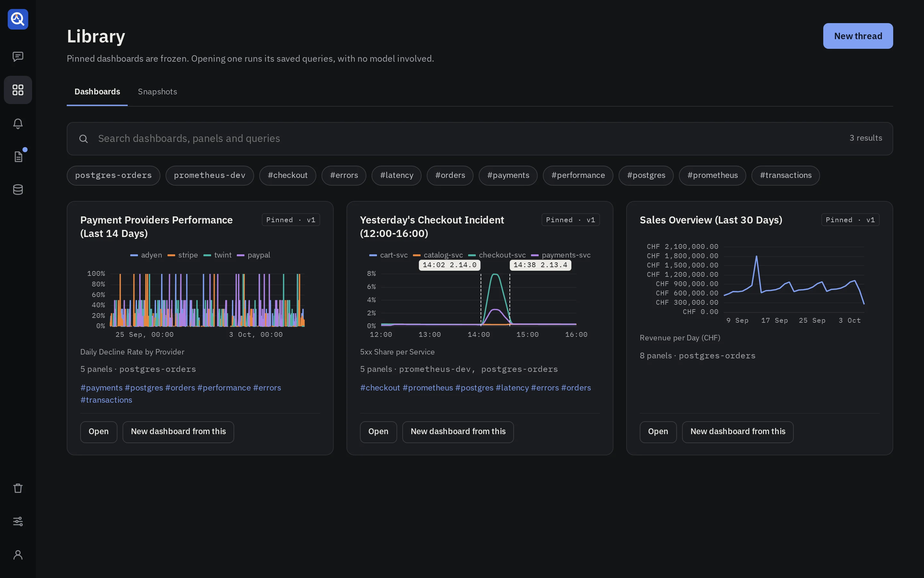The width and height of the screenshot is (924, 578).
Task: Click the 14:38 2.13.4 deploy marker
Action: pos(540,265)
